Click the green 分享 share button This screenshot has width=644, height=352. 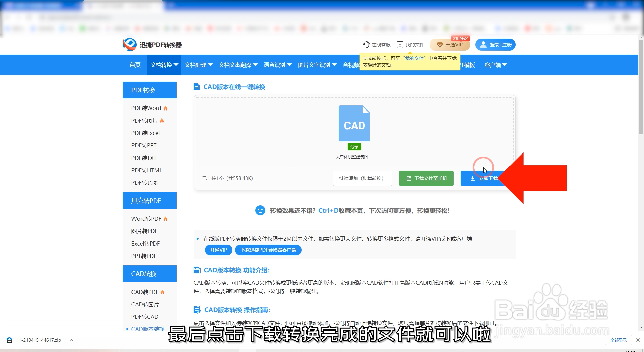click(354, 147)
